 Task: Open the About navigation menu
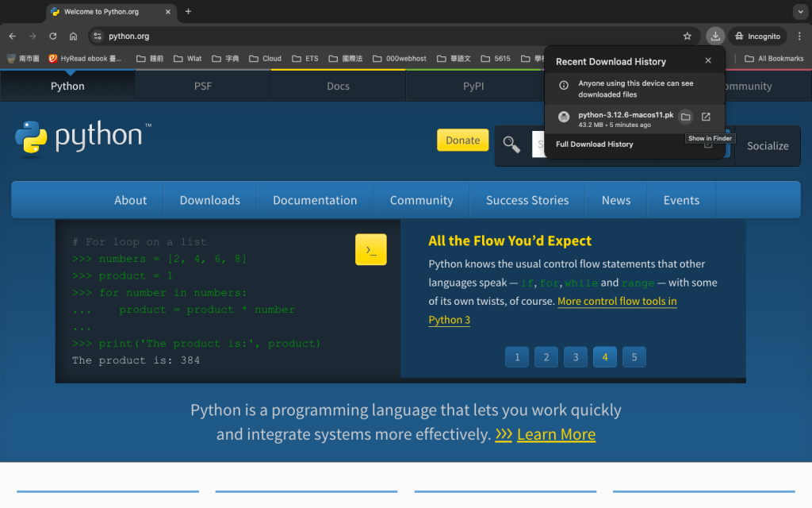(131, 200)
